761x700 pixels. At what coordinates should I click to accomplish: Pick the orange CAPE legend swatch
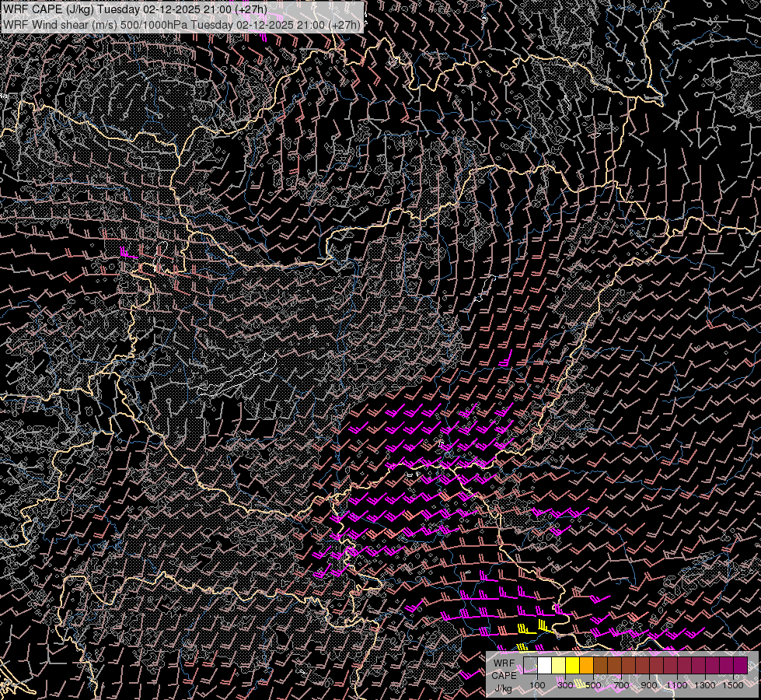point(586,666)
